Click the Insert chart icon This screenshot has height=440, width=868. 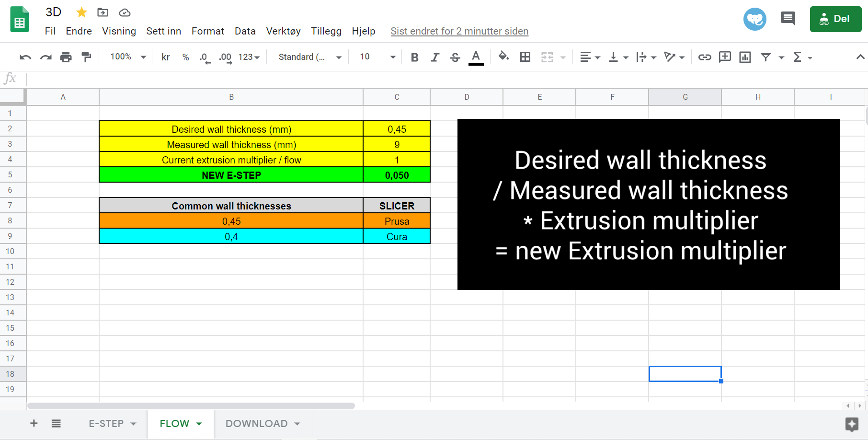(745, 57)
